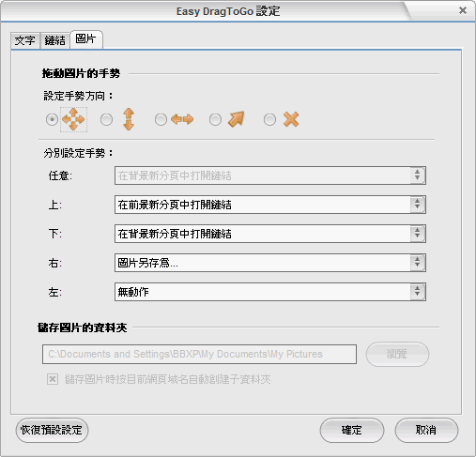Open the 任意 gesture action dropdown

pyautogui.click(x=270, y=175)
